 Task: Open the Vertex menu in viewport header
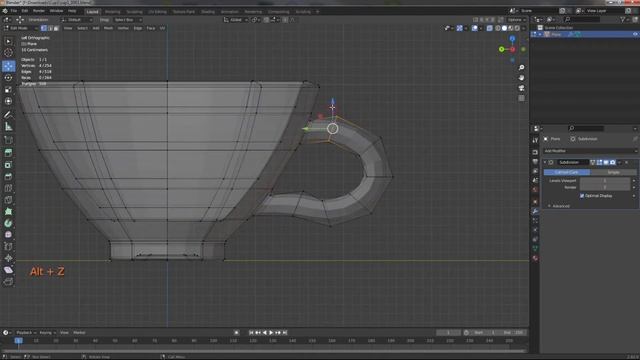(x=123, y=28)
